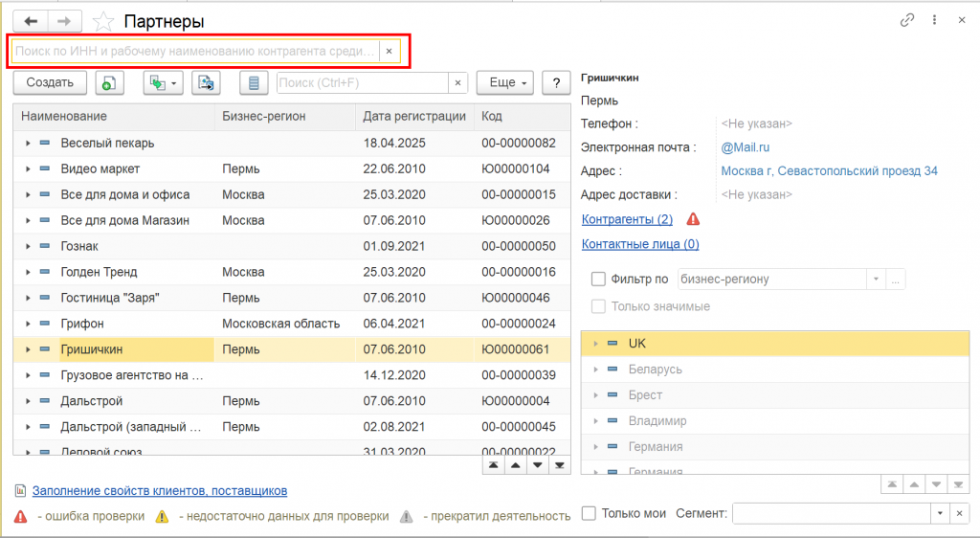Click the gray прекратил деятельность legend icon

coord(406,517)
